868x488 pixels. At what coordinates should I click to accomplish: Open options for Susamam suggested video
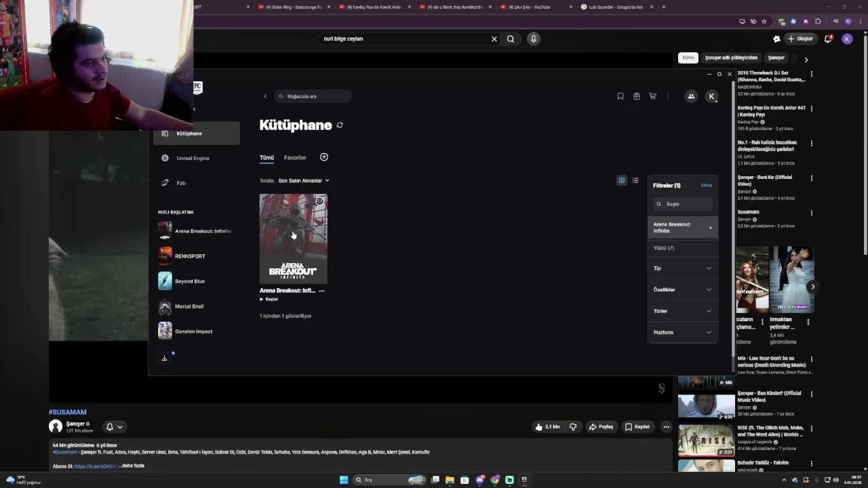tap(812, 213)
